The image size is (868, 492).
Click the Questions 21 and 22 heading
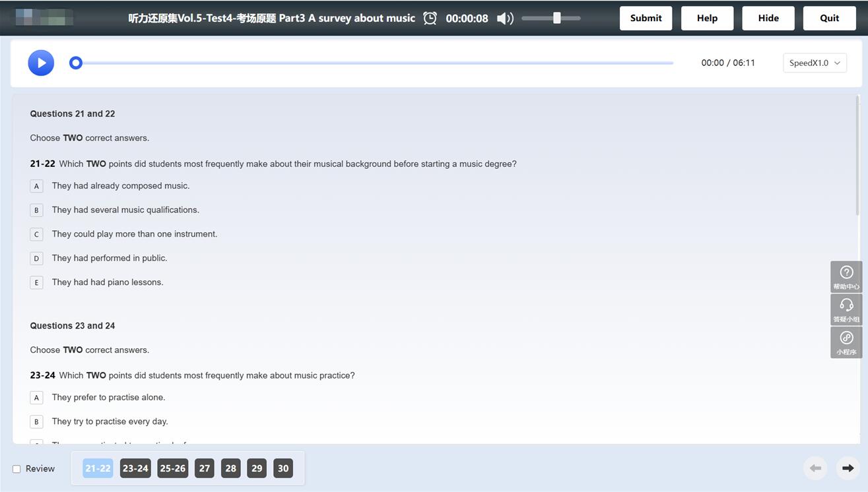(x=73, y=113)
